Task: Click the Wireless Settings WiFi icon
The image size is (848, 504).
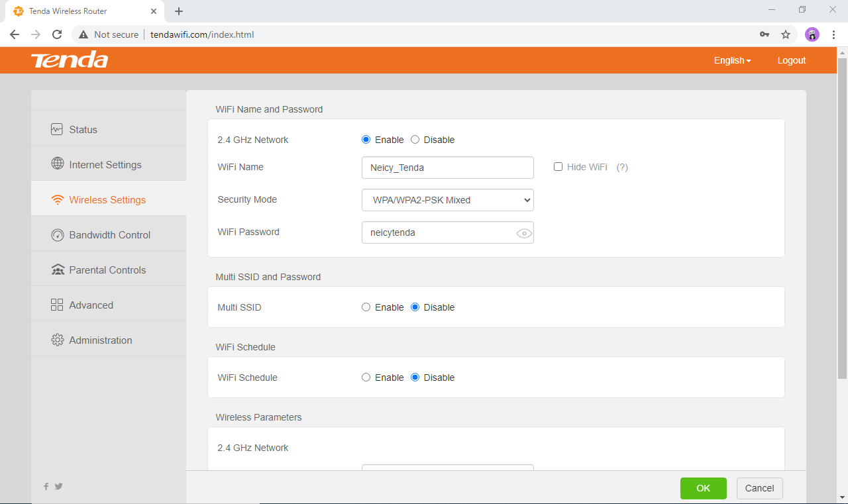Action: 57,199
